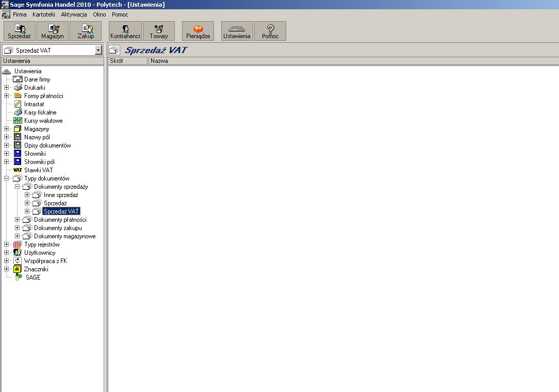
Task: Expand the Sprzedaż VAT tree node
Action: click(27, 211)
